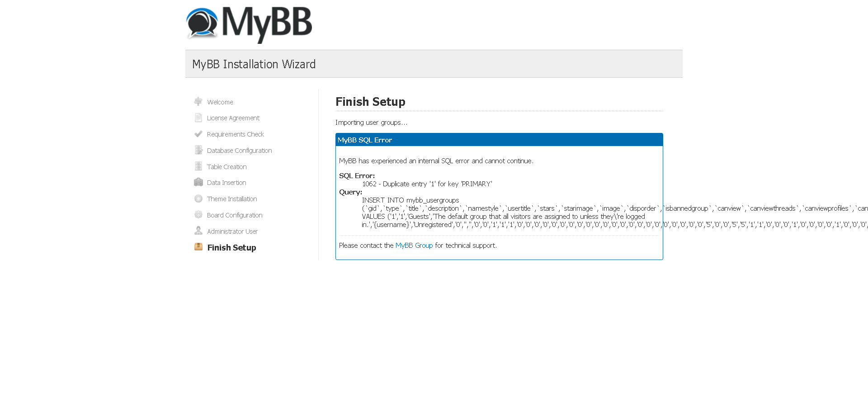Select the Database Configuration step label

tap(239, 151)
